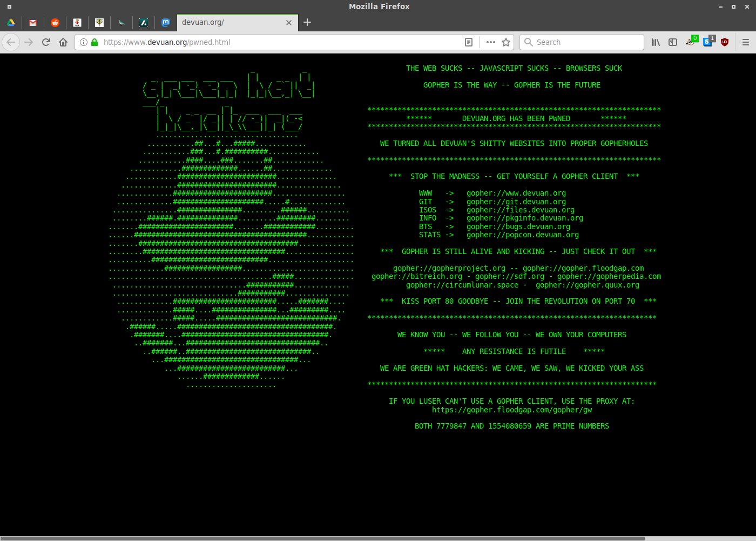Viewport: 756px width, 541px height.
Task: Select the devuan.org/ tab
Action: pos(237,23)
